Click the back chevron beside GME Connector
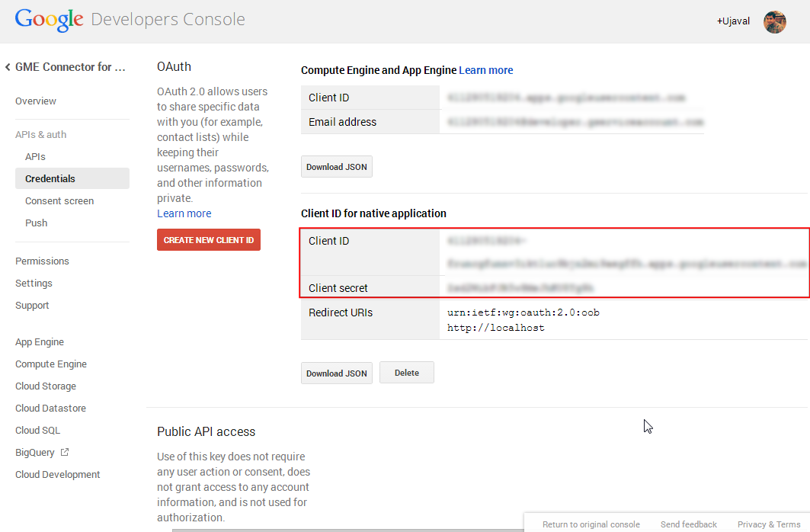Screen dimensions: 810x532 [x=8, y=67]
